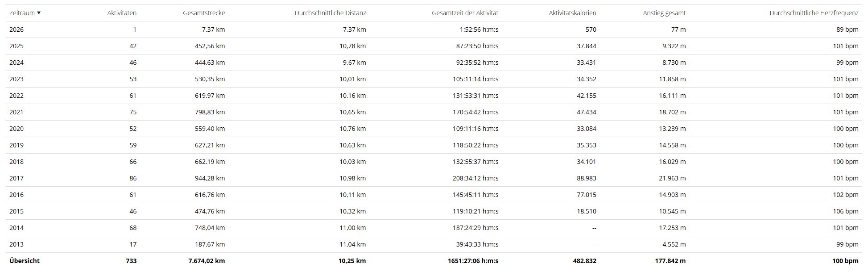Select the 2021 year label

(x=17, y=112)
